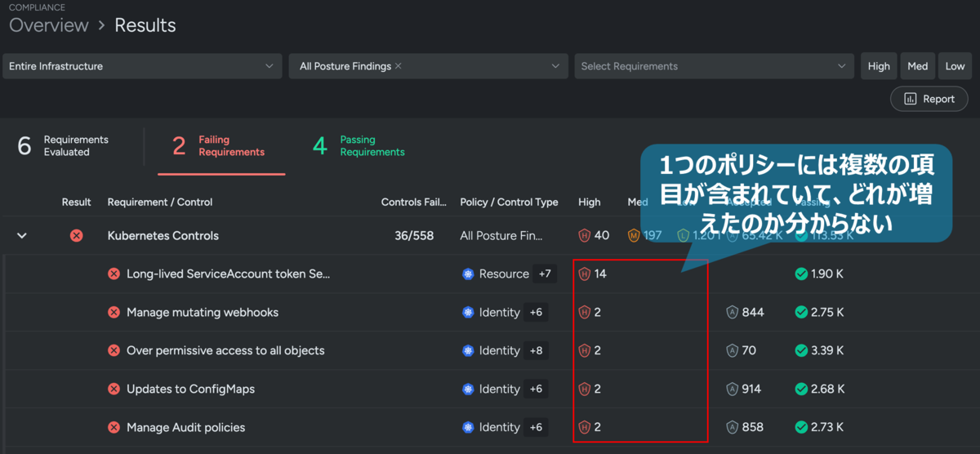Click the accepted icon beside 70
This screenshot has width=980, height=454.
tap(732, 351)
